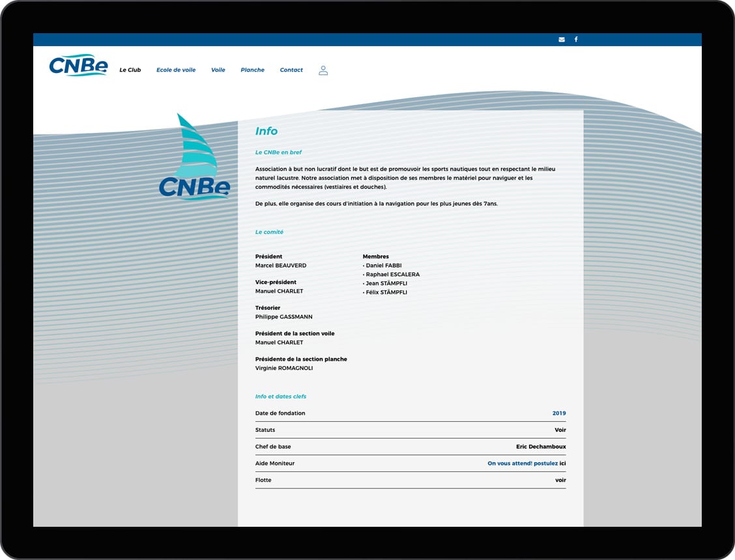Click the large CNBe sailboat logo
The image size is (735, 560).
pos(195,157)
